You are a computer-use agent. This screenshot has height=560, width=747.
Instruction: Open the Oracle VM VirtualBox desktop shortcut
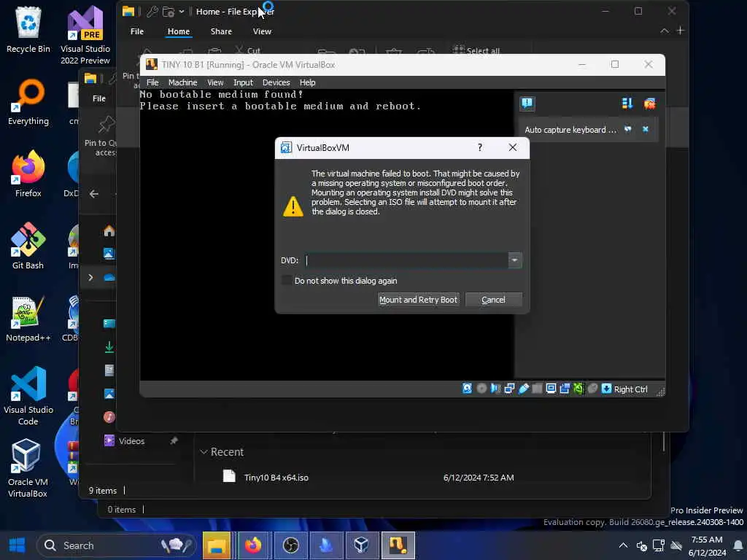(x=28, y=469)
